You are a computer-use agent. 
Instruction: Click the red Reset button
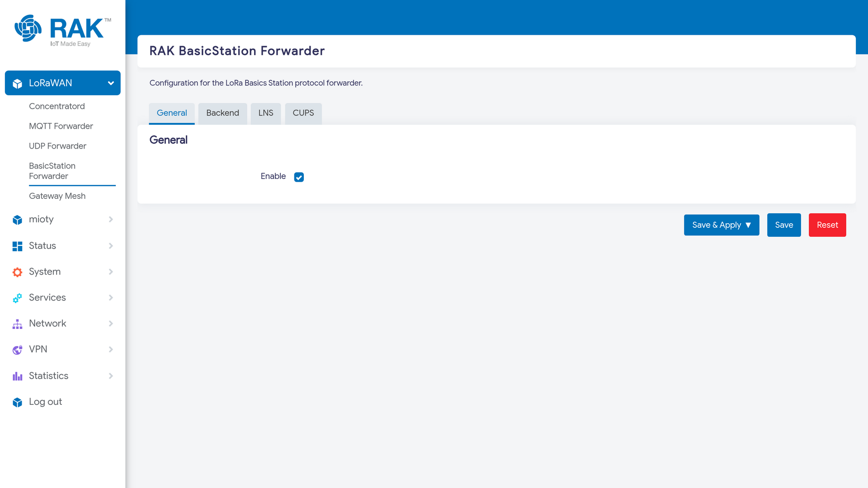(x=827, y=225)
